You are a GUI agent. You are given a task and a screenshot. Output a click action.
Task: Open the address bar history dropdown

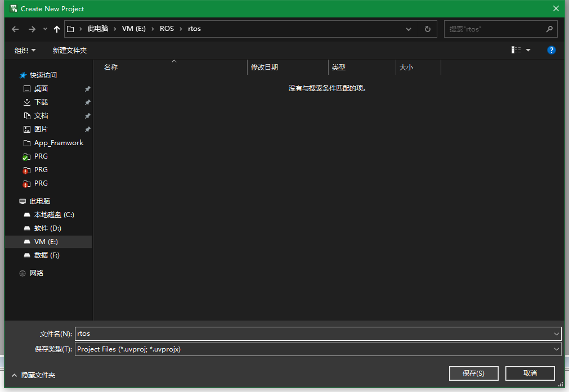pyautogui.click(x=409, y=29)
